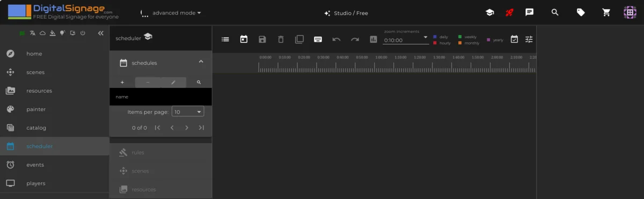This screenshot has height=199, width=644.
Task: Click the download install icon
Action: pyautogui.click(x=72, y=33)
